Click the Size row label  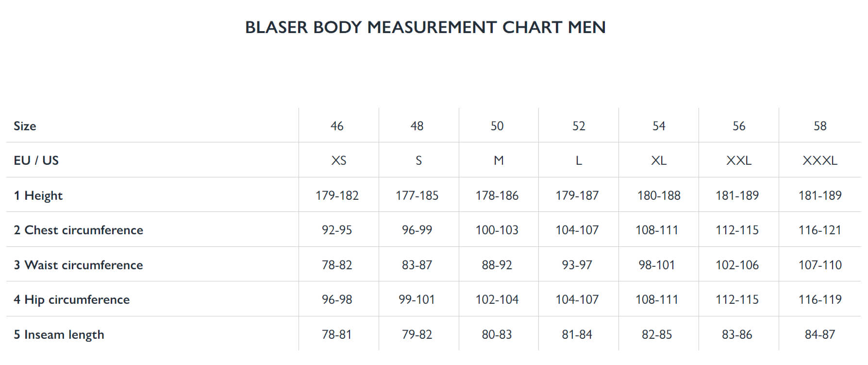coord(25,126)
